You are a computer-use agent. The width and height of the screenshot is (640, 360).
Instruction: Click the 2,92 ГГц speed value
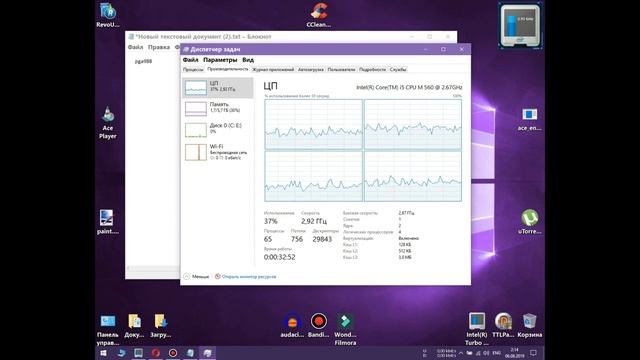point(314,221)
